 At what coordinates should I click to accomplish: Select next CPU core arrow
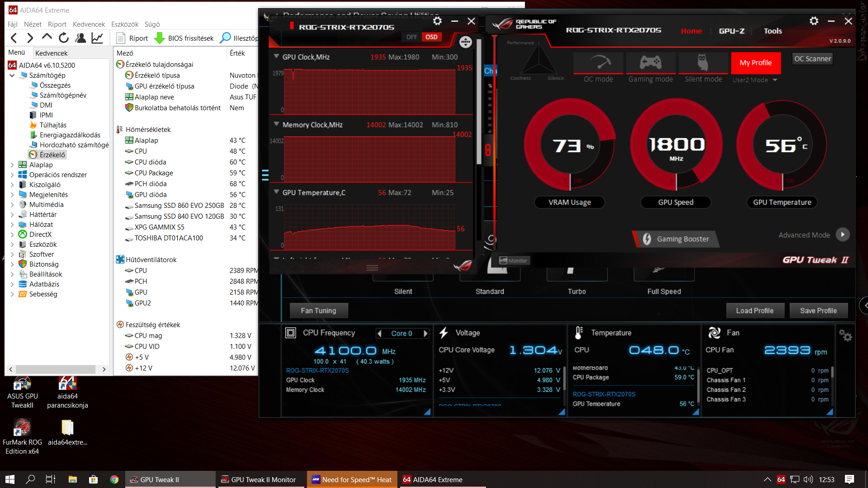point(425,333)
